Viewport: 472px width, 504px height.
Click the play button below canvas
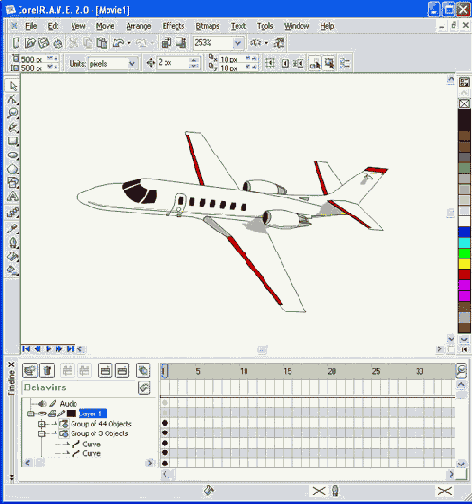[48, 349]
